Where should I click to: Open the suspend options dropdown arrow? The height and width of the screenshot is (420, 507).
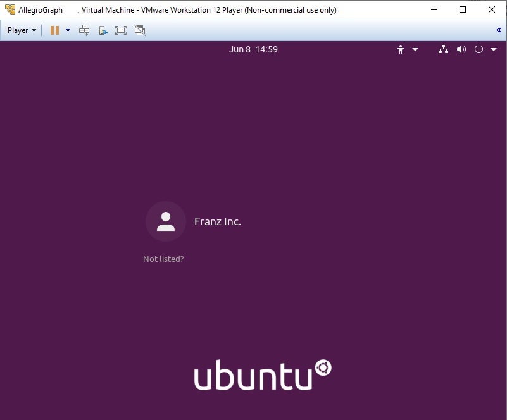[x=68, y=30]
